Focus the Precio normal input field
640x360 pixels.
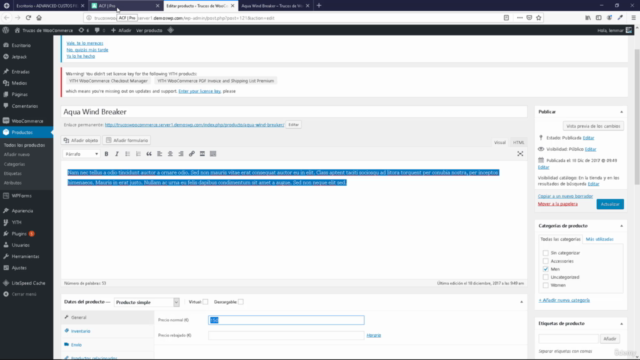point(286,320)
